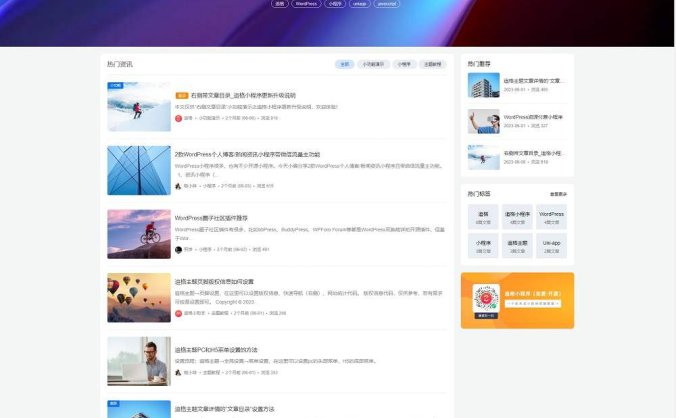This screenshot has width=676, height=418.
Task: Open the blue glass building article thumbnail
Action: 139,170
